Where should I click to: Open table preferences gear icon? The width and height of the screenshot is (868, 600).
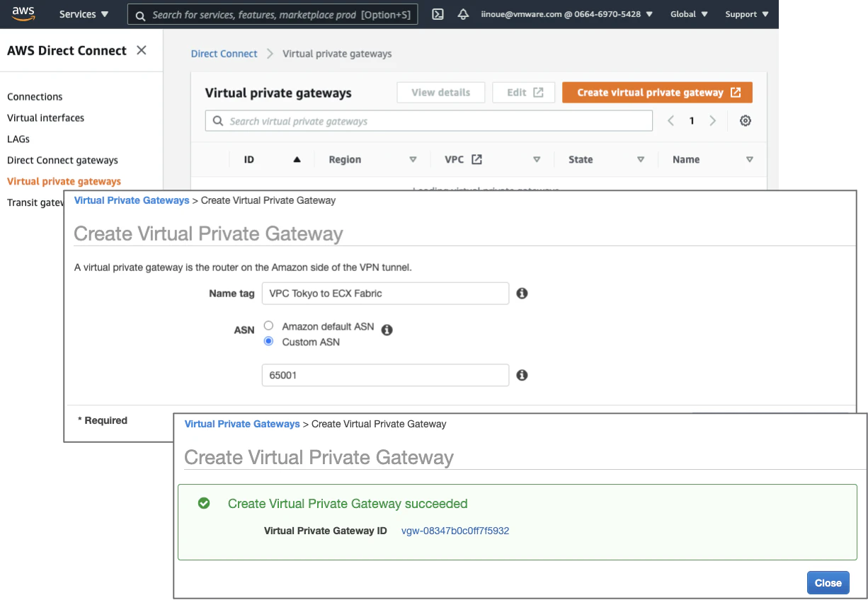click(745, 121)
